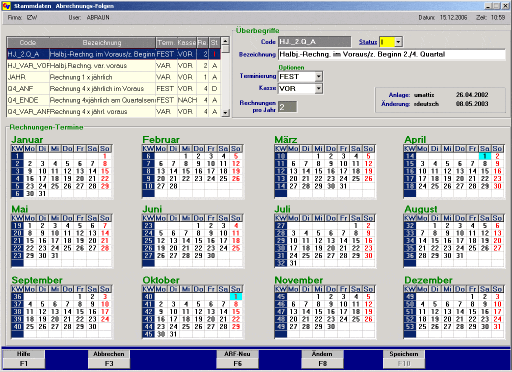Click calendar week 27 in Juli

click(x=281, y=226)
